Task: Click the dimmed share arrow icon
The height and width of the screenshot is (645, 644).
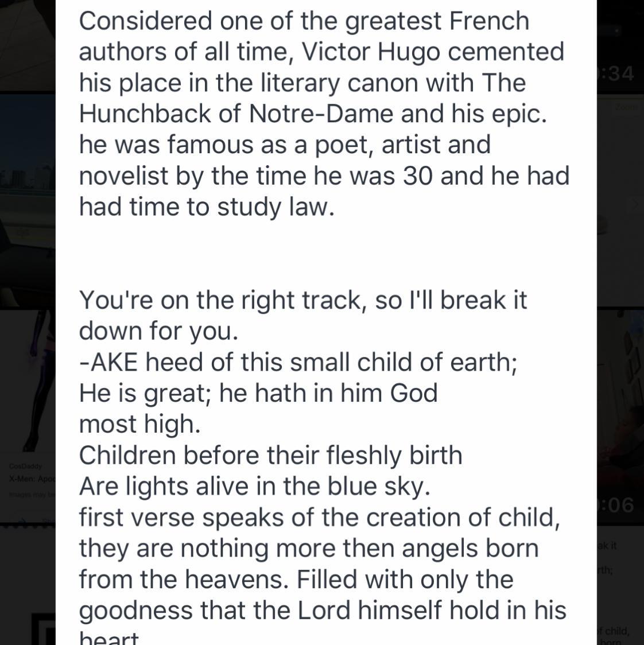Action: [22, 522]
